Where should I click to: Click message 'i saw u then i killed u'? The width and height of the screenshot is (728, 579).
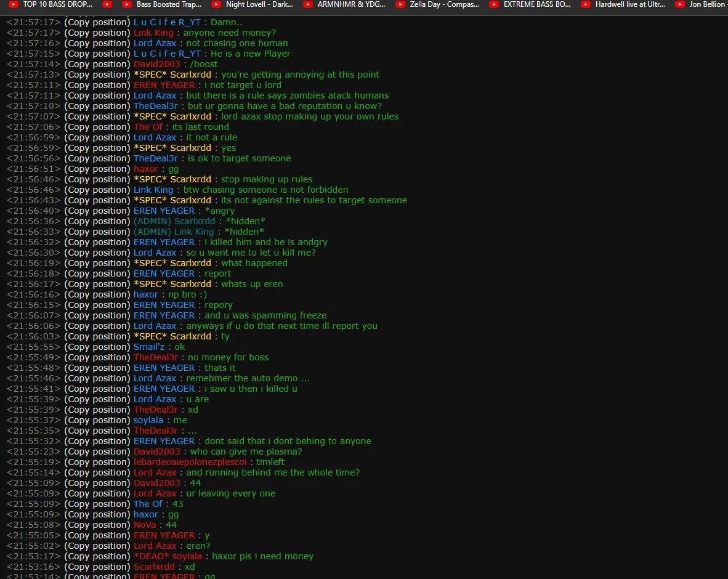[251, 389]
